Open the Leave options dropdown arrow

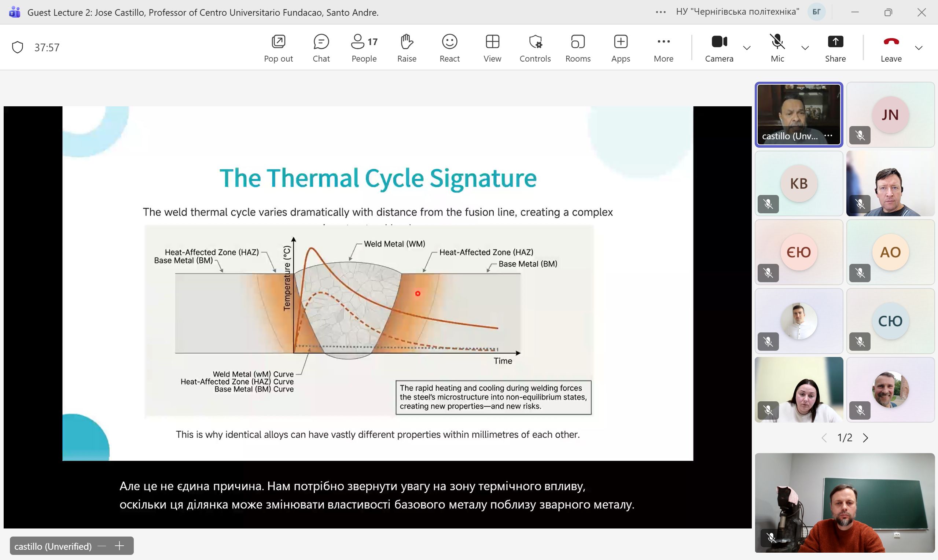click(x=919, y=48)
